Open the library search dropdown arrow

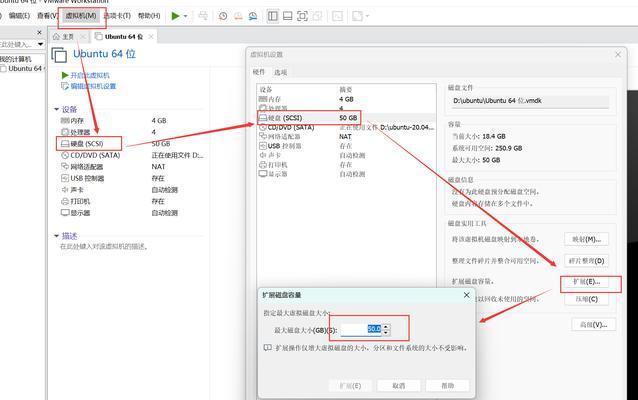[x=40, y=44]
